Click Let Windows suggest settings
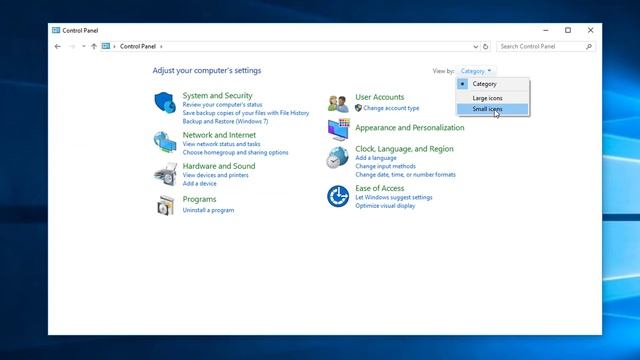640x360 pixels. (x=393, y=198)
